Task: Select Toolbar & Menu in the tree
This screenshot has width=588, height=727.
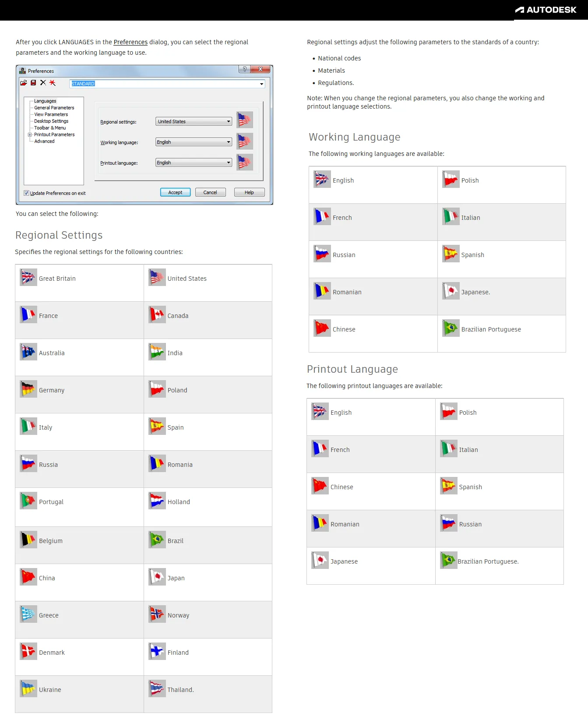Action: (x=50, y=128)
